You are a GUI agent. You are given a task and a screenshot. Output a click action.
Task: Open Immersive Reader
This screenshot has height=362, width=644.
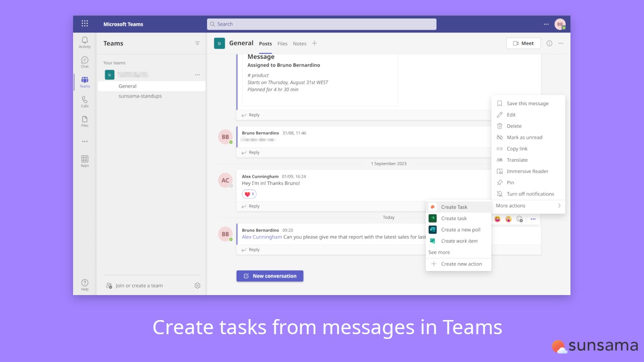tap(528, 171)
